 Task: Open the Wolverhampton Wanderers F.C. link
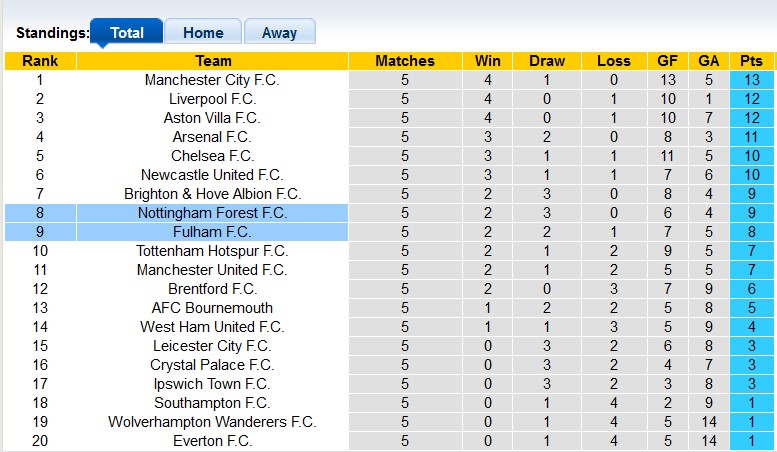212,422
